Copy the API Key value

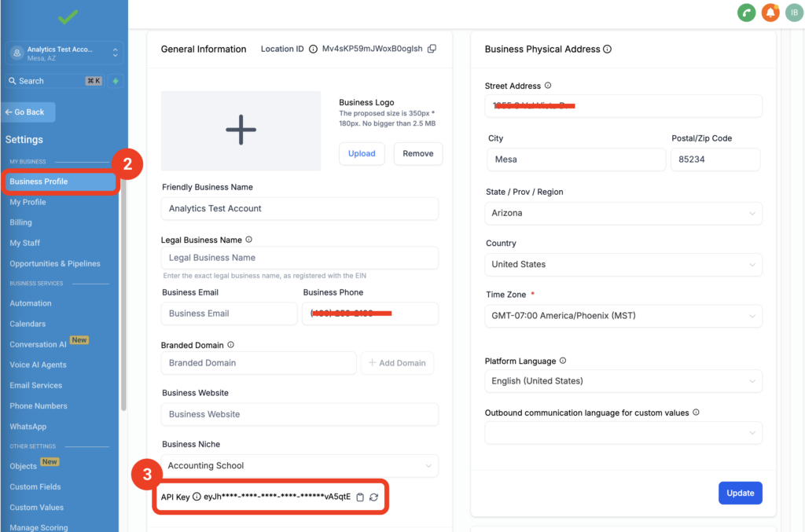(x=360, y=497)
